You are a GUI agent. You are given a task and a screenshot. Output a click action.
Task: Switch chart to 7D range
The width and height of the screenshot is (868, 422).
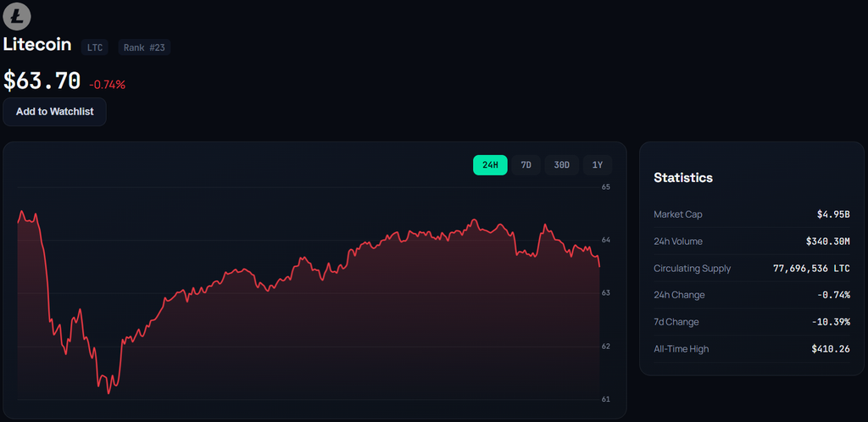(x=526, y=165)
